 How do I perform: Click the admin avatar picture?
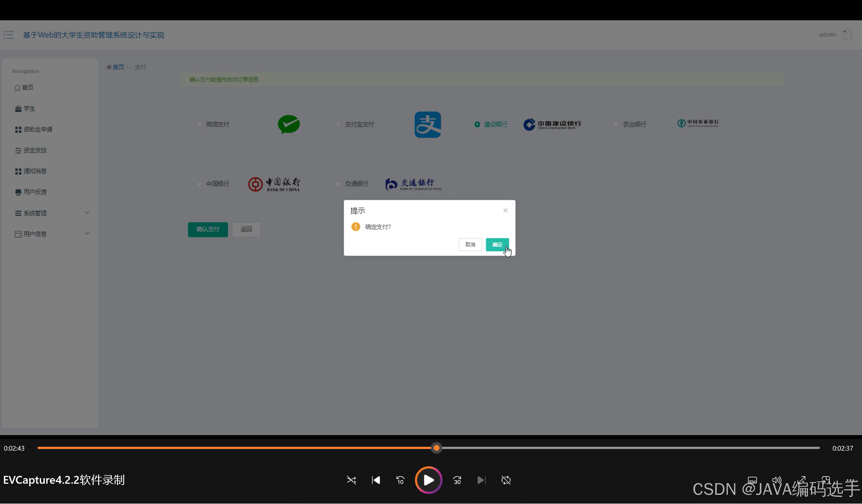coord(847,34)
